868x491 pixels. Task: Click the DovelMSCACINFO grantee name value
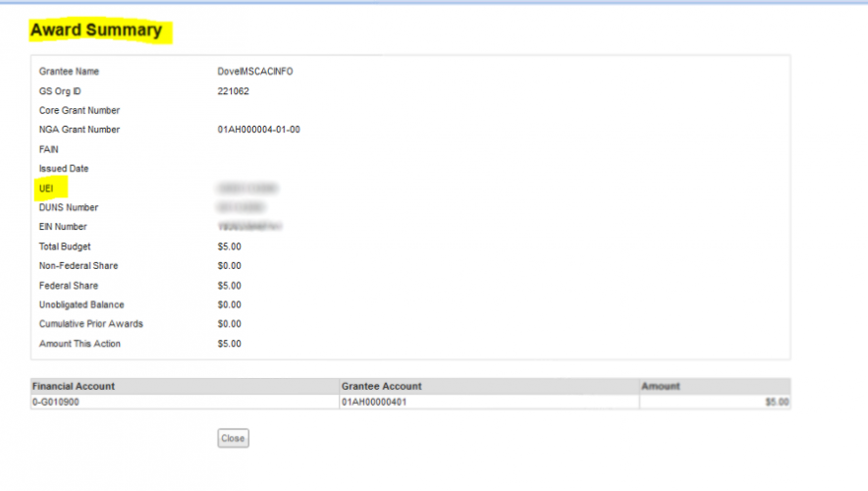pyautogui.click(x=254, y=72)
